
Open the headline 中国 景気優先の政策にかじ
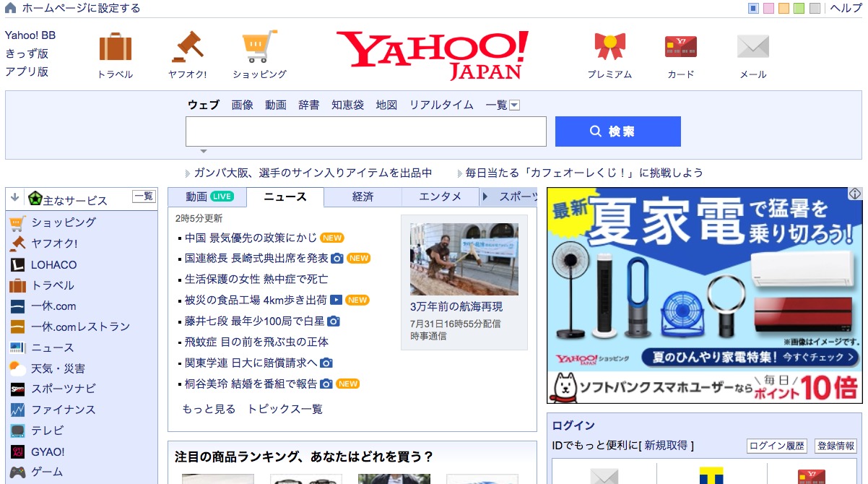tap(251, 238)
